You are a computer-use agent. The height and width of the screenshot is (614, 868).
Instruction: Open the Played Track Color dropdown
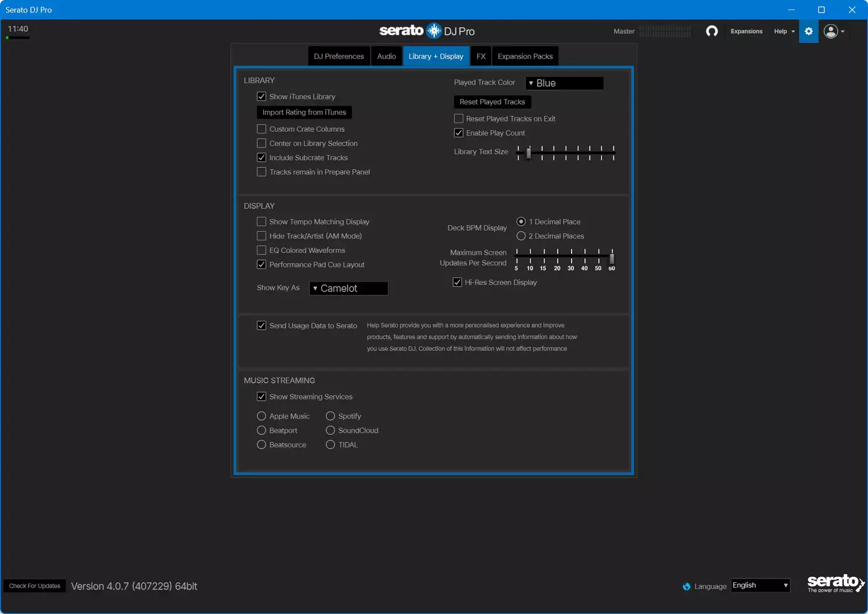click(x=564, y=83)
